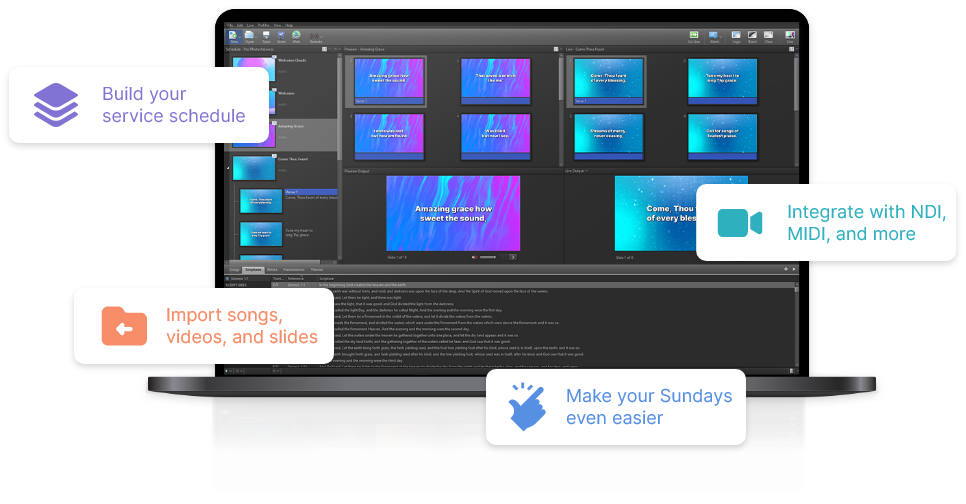Switch to the Themes tab
Screen dimensions: 966x504
pos(317,269)
